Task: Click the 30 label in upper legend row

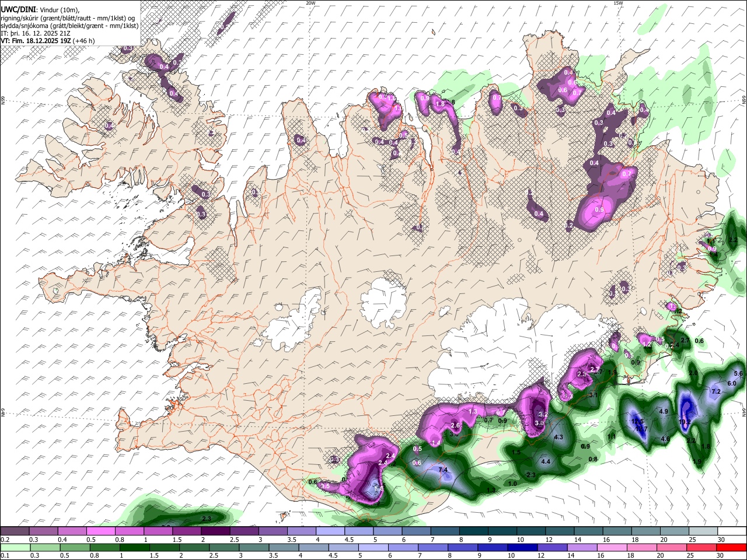Action: click(721, 540)
